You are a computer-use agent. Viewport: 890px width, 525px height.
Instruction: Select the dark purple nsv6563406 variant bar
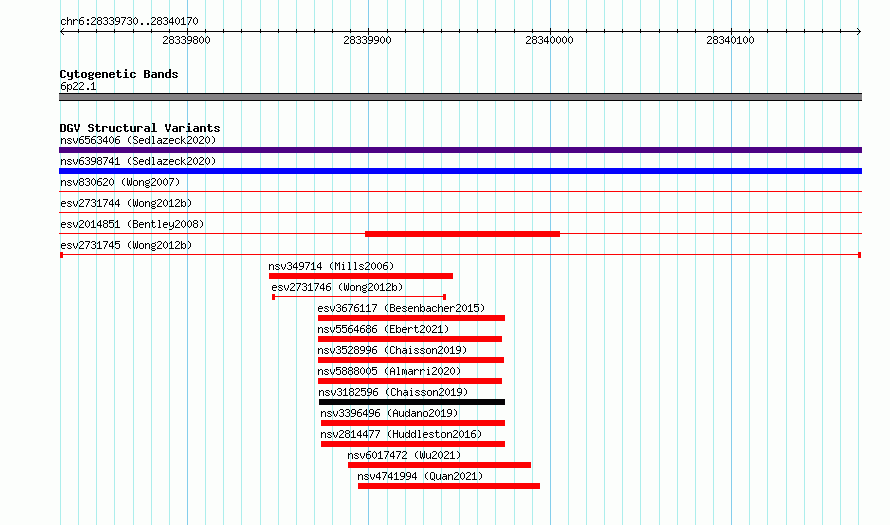[x=460, y=150]
